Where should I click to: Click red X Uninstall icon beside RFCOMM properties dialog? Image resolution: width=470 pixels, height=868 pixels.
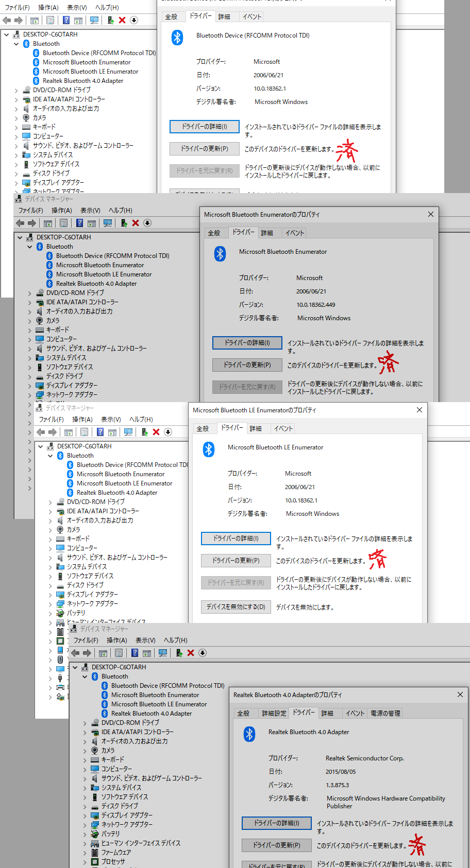[x=122, y=20]
